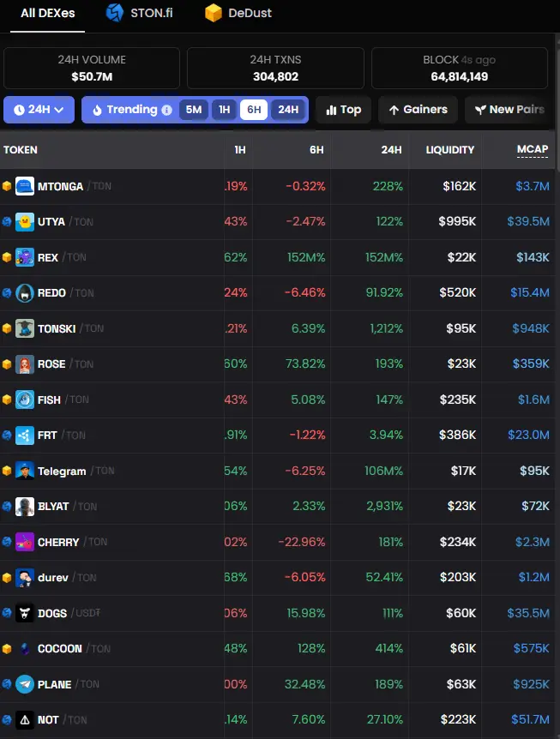Sort by MCAP column header
The image size is (560, 739).
click(x=533, y=150)
